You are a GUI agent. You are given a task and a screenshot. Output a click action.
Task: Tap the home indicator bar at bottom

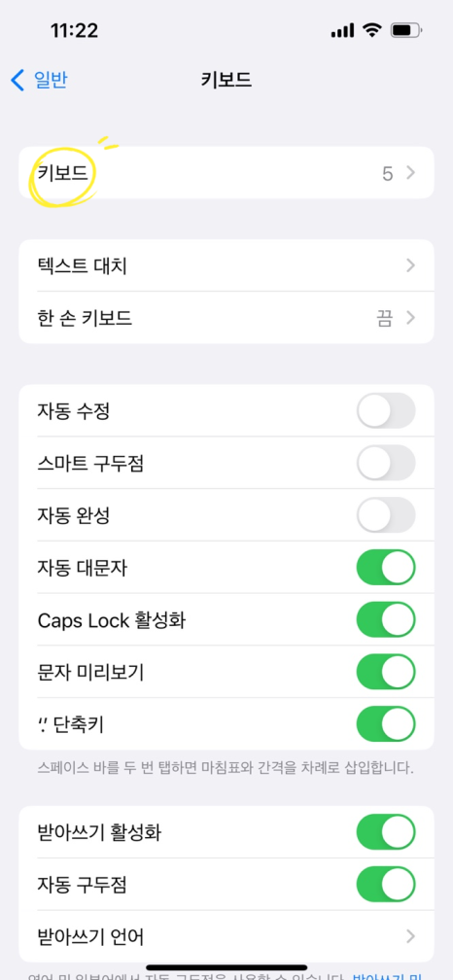pos(226,967)
